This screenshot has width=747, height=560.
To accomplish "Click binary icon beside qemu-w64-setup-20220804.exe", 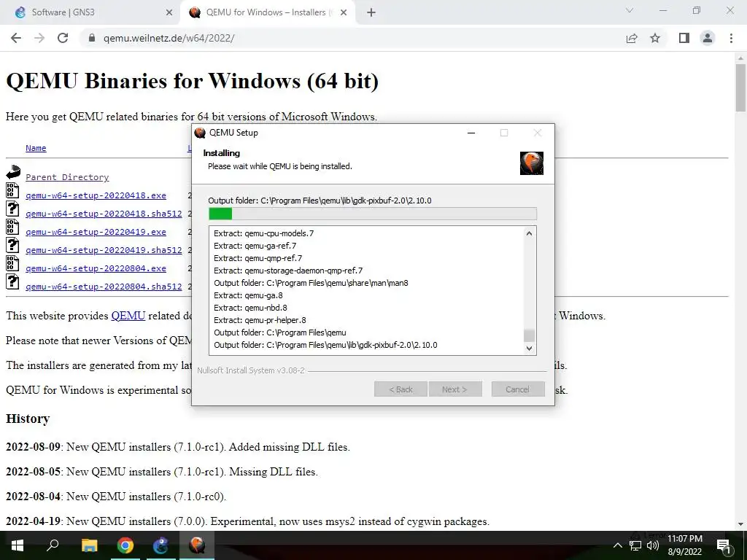I will click(x=12, y=263).
